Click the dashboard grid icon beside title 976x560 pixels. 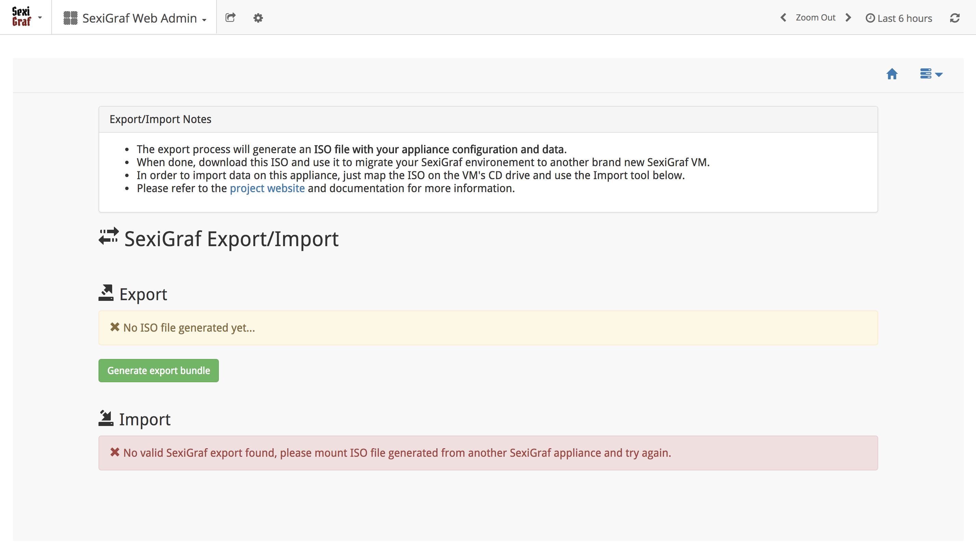tap(70, 18)
